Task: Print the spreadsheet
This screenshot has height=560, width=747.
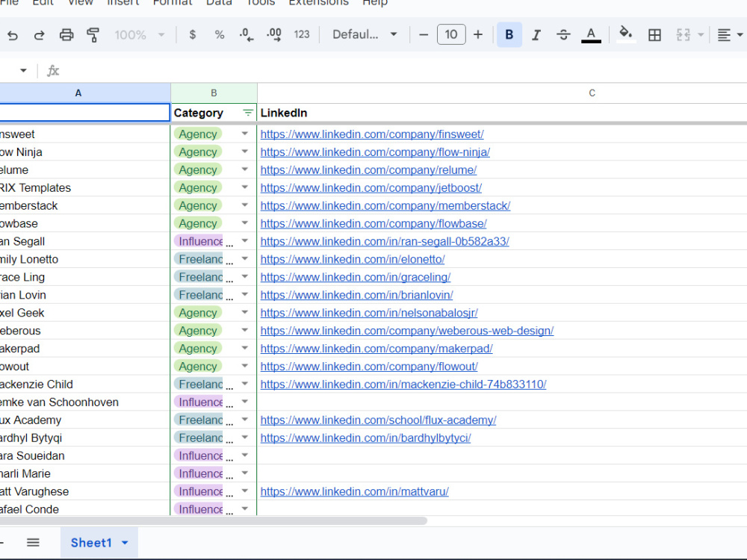Action: 66,35
